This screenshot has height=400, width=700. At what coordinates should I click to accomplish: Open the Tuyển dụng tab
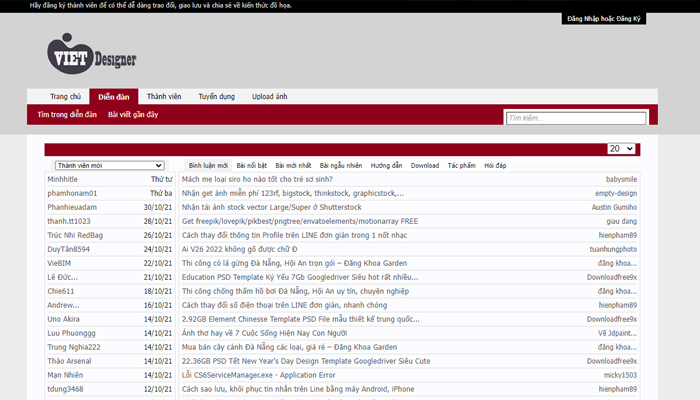tap(216, 97)
